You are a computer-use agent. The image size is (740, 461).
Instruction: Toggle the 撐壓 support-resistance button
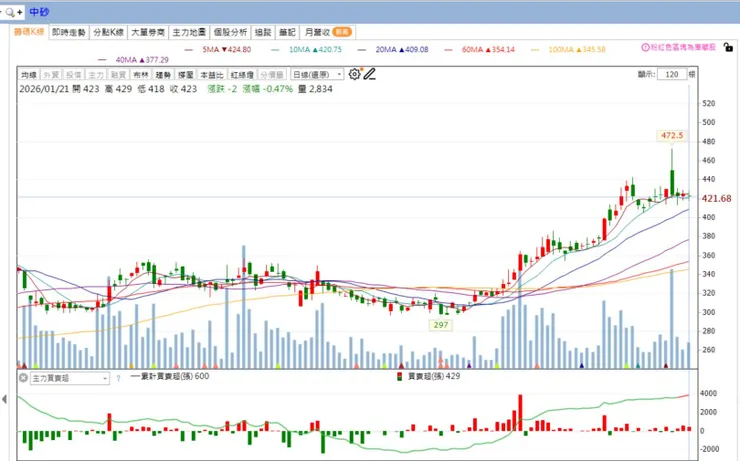coord(185,75)
